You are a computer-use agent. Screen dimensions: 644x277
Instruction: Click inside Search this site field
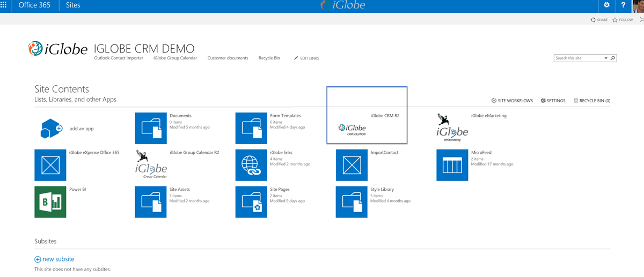pos(579,58)
